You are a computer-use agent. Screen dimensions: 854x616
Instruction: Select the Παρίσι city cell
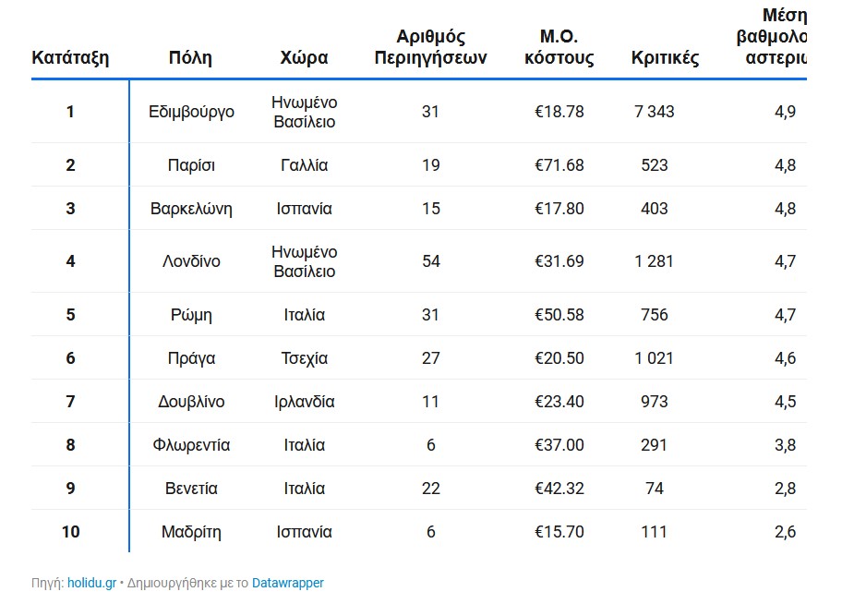(191, 165)
